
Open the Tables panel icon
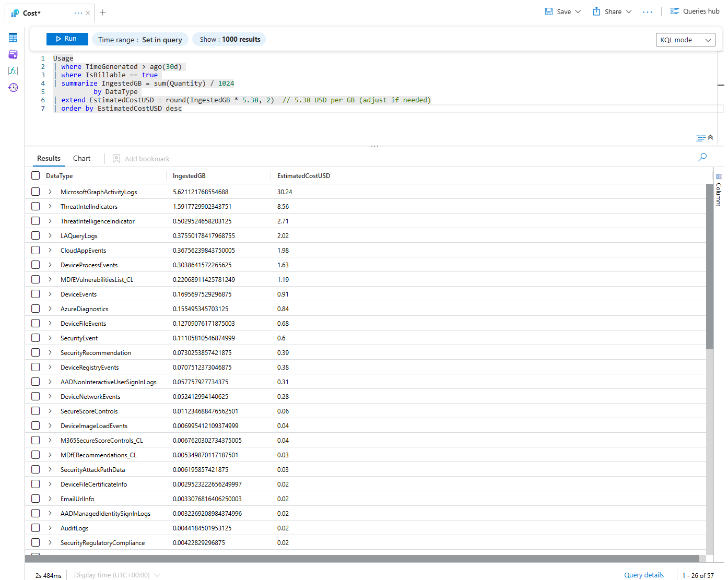(13, 38)
